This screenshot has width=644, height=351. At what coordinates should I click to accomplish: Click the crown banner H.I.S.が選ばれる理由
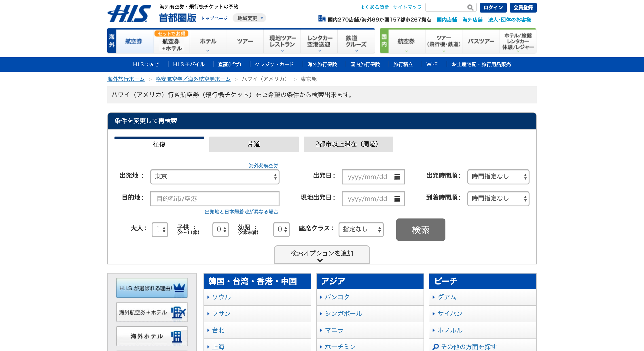(152, 288)
